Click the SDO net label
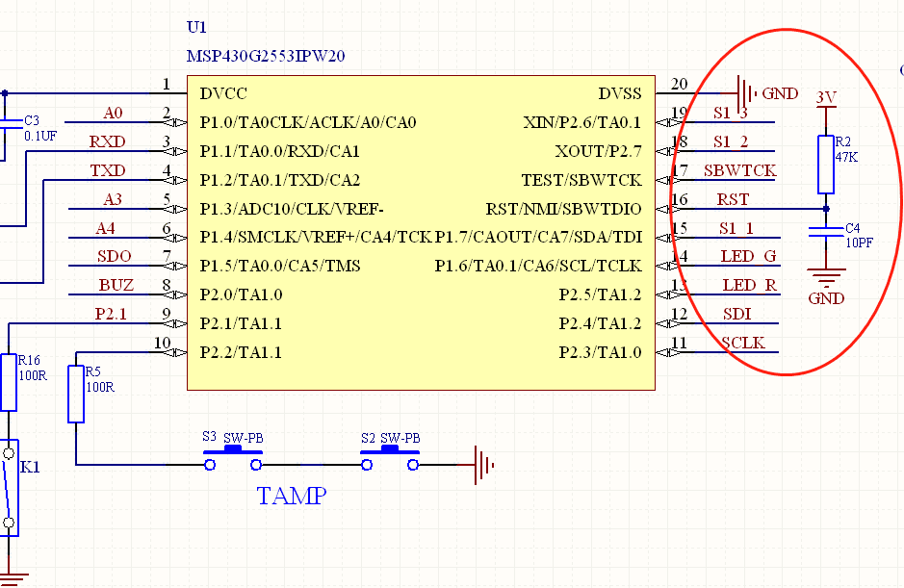 tap(115, 256)
